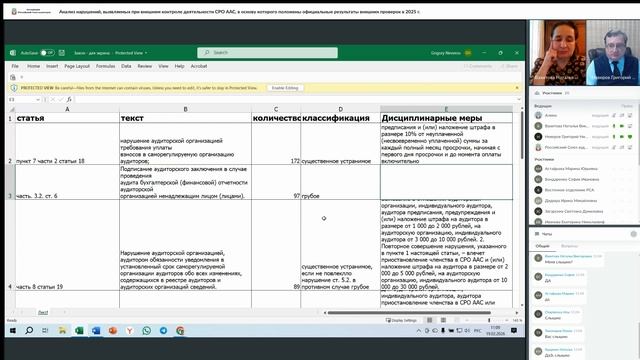Switch to the View tab

pyautogui.click(x=163, y=66)
